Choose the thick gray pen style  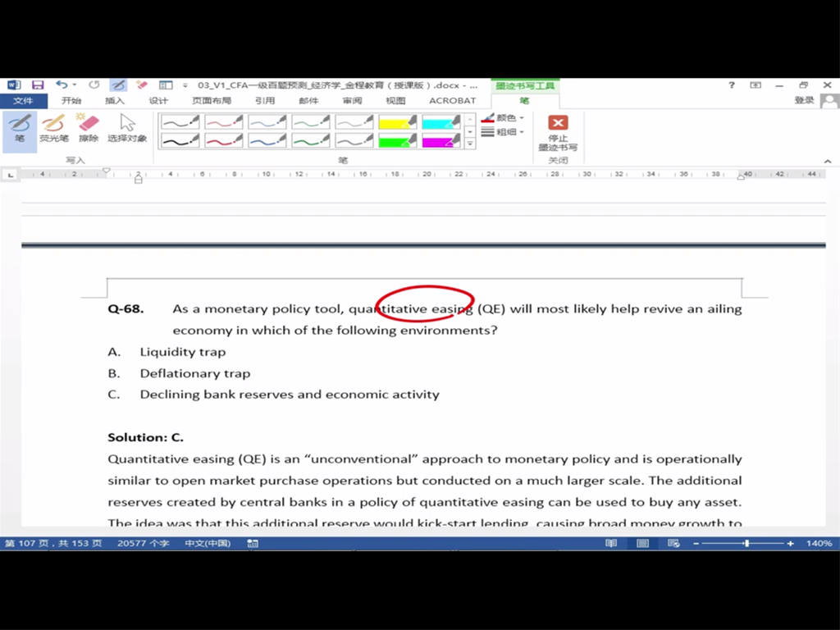tap(354, 140)
